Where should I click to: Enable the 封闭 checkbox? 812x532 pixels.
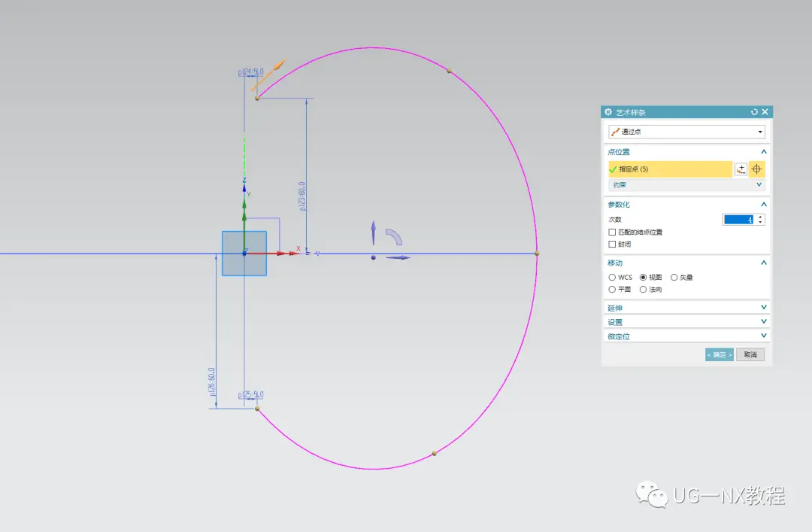(612, 245)
